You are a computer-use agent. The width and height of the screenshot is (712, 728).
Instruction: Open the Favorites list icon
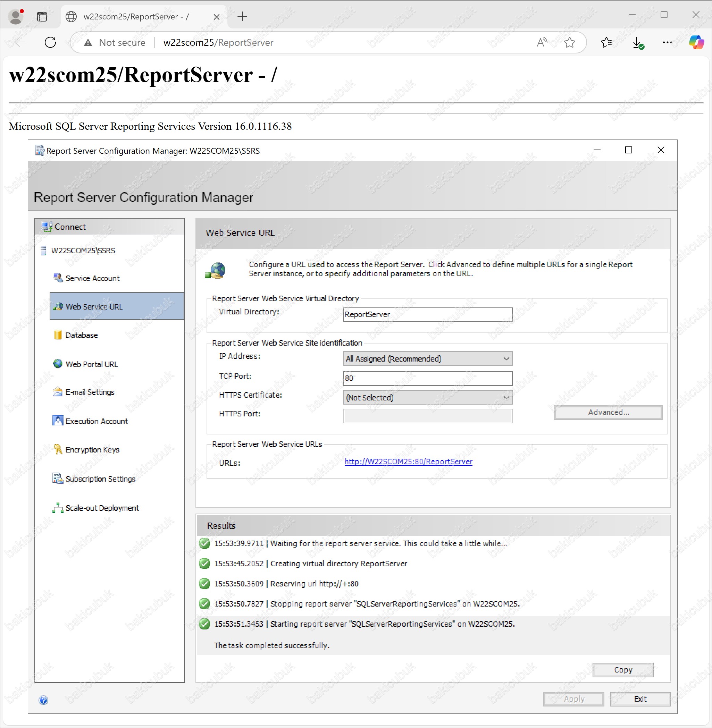coord(606,43)
